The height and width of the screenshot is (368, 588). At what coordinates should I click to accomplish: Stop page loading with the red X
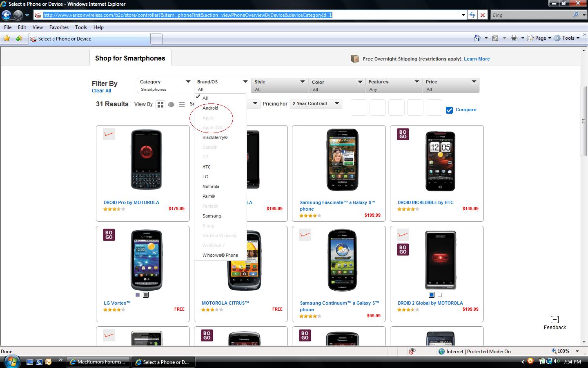pos(483,15)
